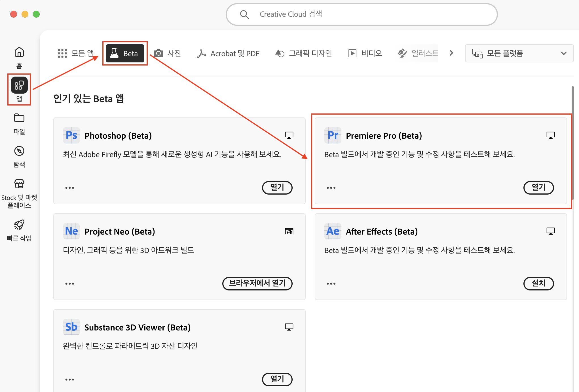The image size is (579, 392).
Task: Select the Acrobat 및 PDF category tab
Action: [x=228, y=53]
